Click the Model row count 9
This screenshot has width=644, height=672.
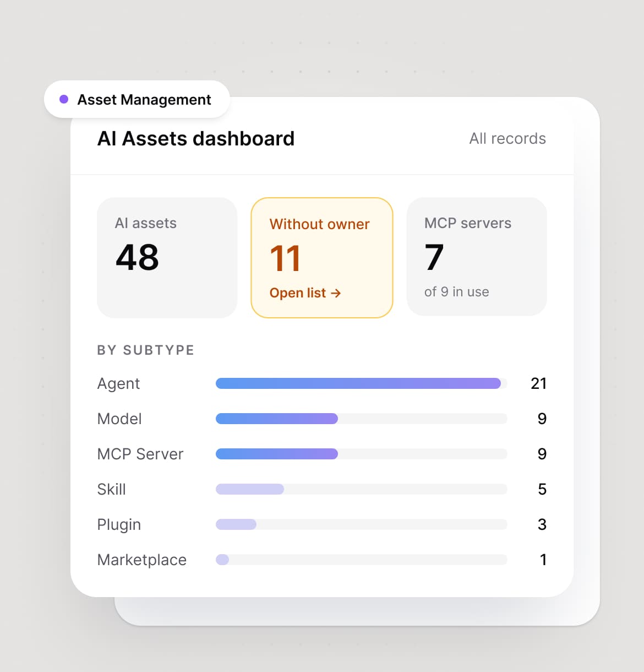pos(542,419)
